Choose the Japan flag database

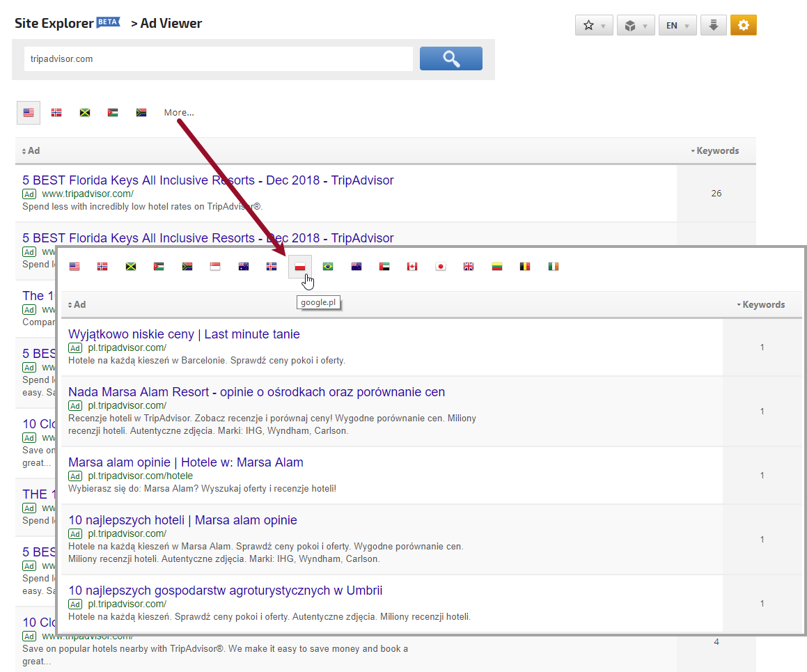coord(440,267)
